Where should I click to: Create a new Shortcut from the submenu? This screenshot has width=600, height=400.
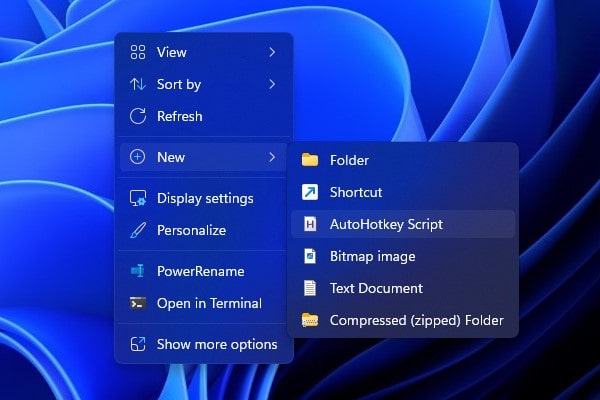[403, 192]
